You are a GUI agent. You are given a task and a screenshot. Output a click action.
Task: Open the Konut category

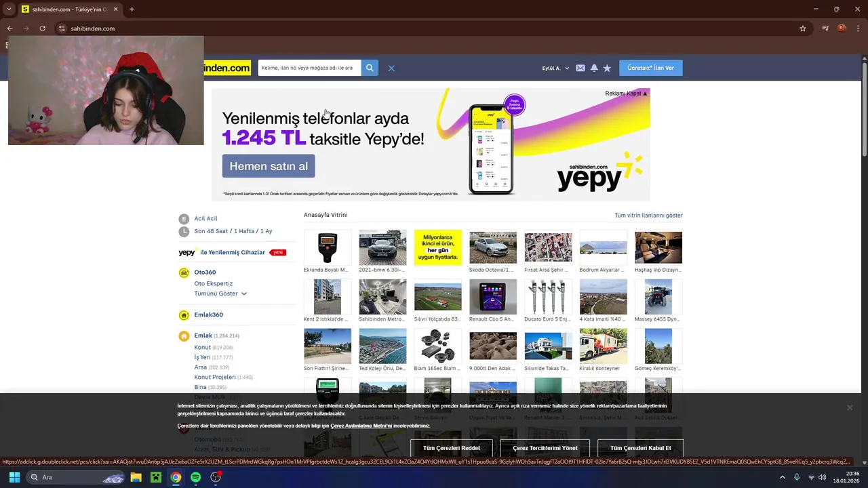pos(203,347)
